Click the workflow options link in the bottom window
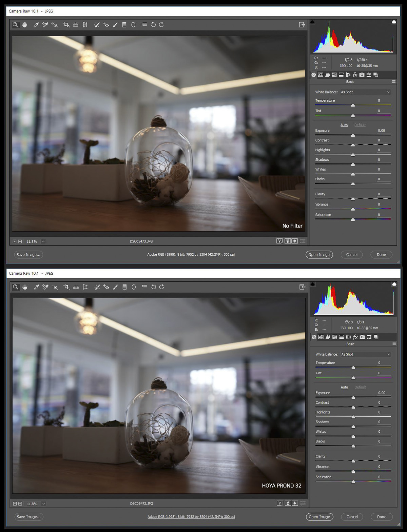 pyautogui.click(x=191, y=517)
